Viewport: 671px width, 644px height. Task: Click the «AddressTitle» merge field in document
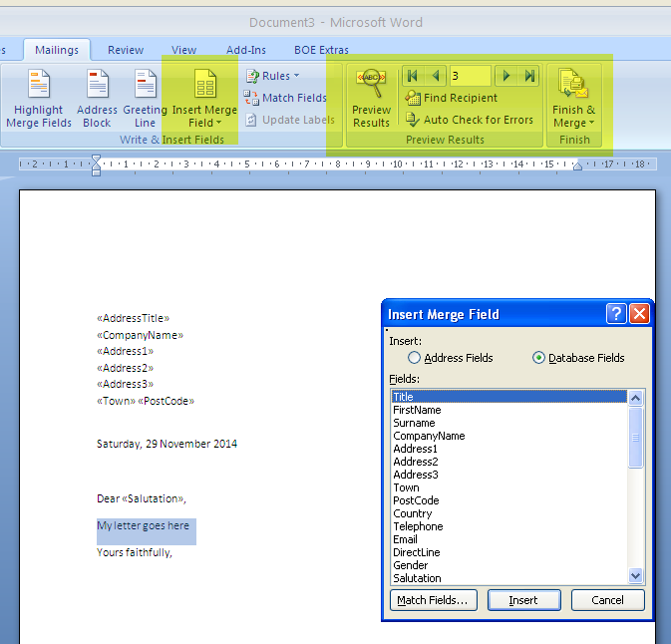(133, 318)
